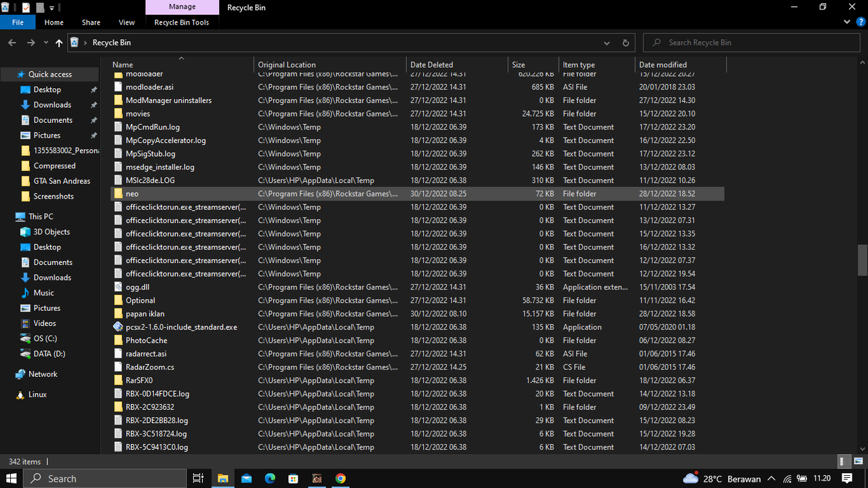This screenshot has height=488, width=868.
Task: Go forward with the forward arrow
Action: (31, 43)
